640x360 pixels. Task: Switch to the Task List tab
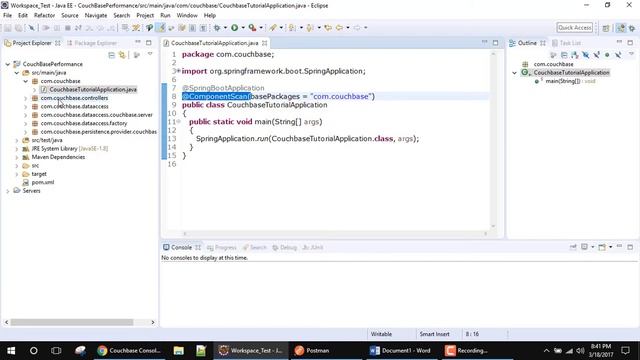[567, 43]
